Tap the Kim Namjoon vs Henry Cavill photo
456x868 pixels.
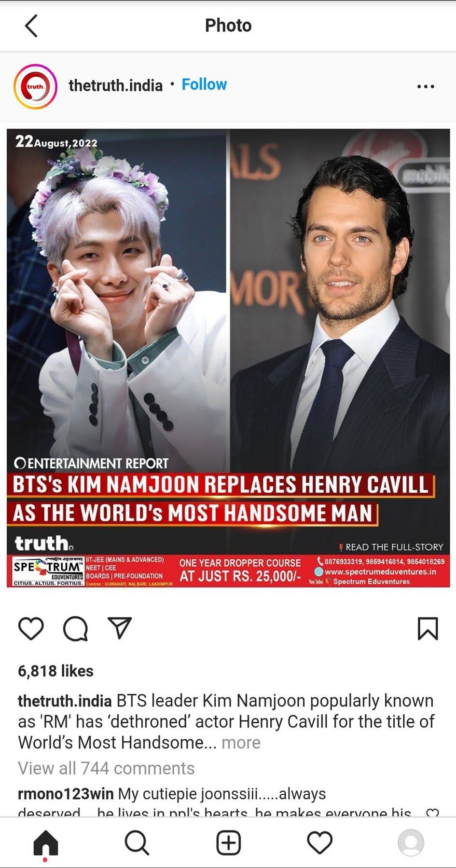click(228, 358)
